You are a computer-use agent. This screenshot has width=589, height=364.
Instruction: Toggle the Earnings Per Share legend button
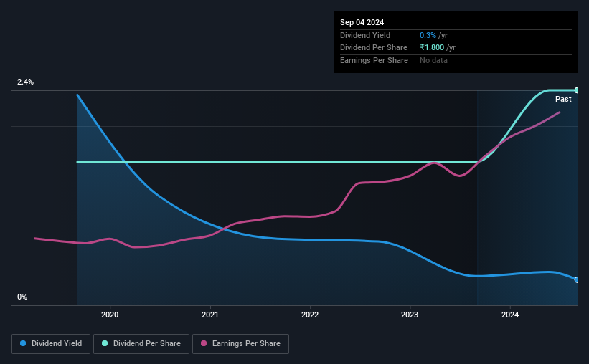[x=240, y=344]
